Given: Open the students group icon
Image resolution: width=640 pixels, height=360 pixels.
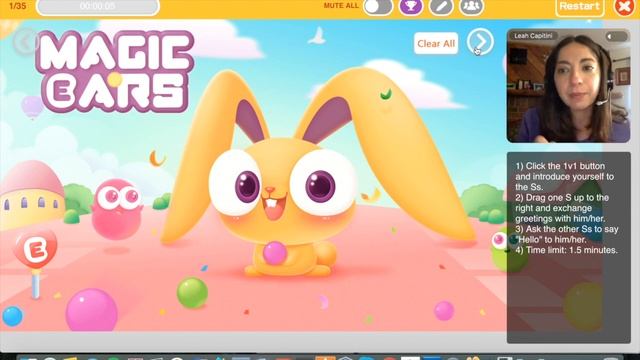Looking at the screenshot, I should point(471,7).
